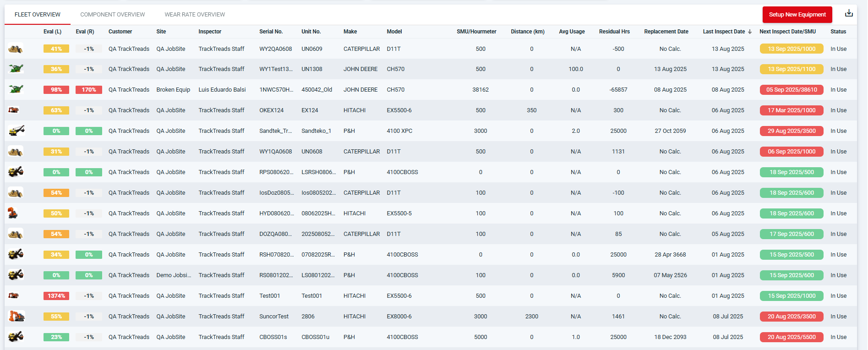
Task: Click the red 170% Eval (R) badge
Action: (88, 90)
